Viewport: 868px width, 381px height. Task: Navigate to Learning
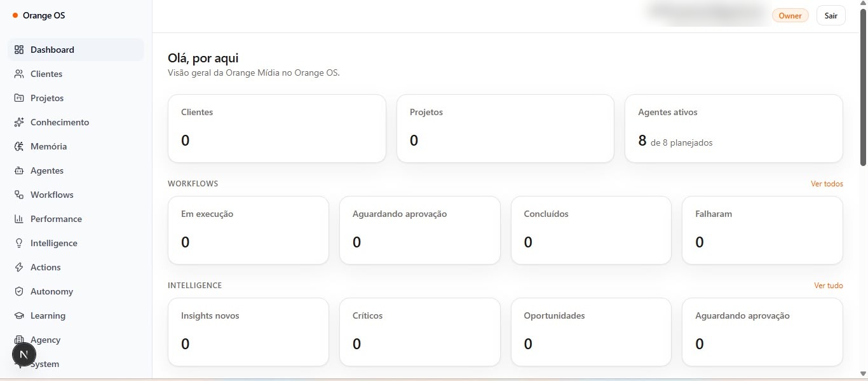click(x=76, y=315)
